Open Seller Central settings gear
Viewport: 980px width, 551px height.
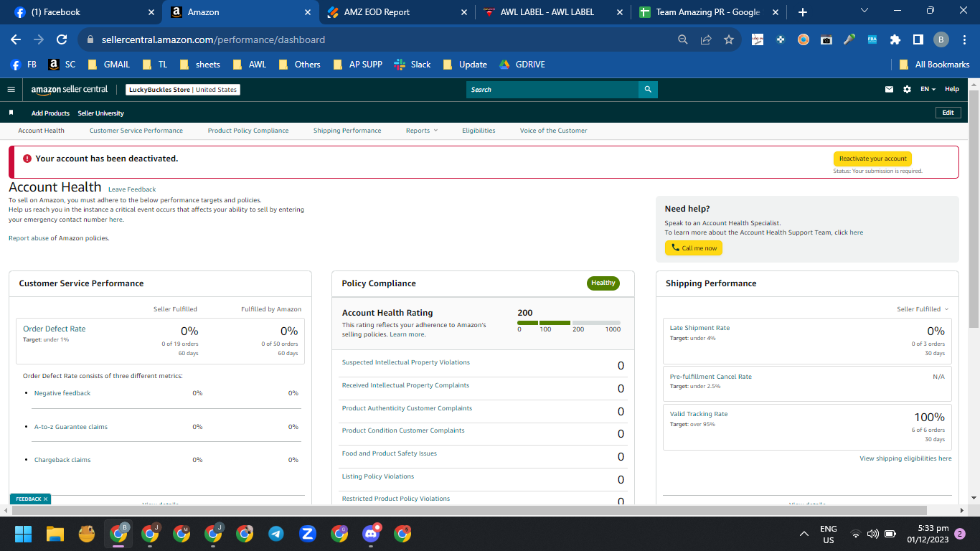(907, 90)
